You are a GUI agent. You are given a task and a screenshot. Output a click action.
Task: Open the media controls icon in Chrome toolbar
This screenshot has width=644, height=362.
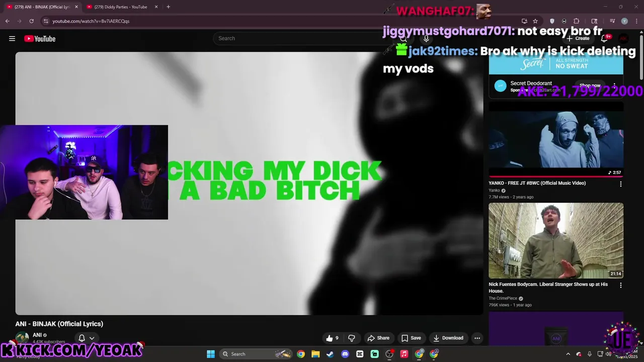(612, 21)
